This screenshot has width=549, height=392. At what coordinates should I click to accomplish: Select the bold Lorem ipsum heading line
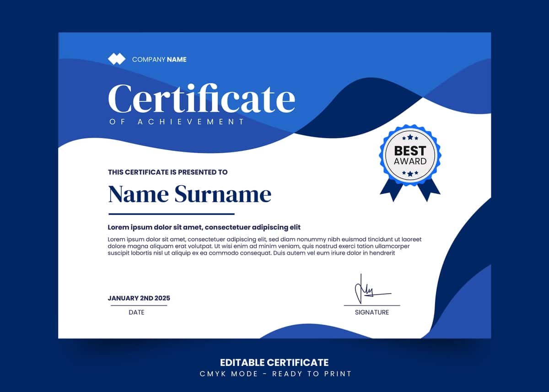[x=204, y=227]
